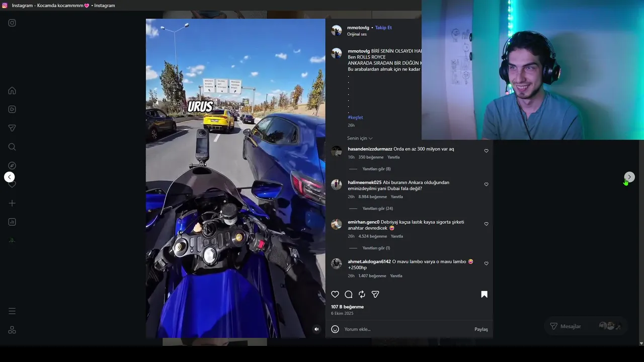Open the Instagram logo home link
644x362 pixels.
pos(12,23)
